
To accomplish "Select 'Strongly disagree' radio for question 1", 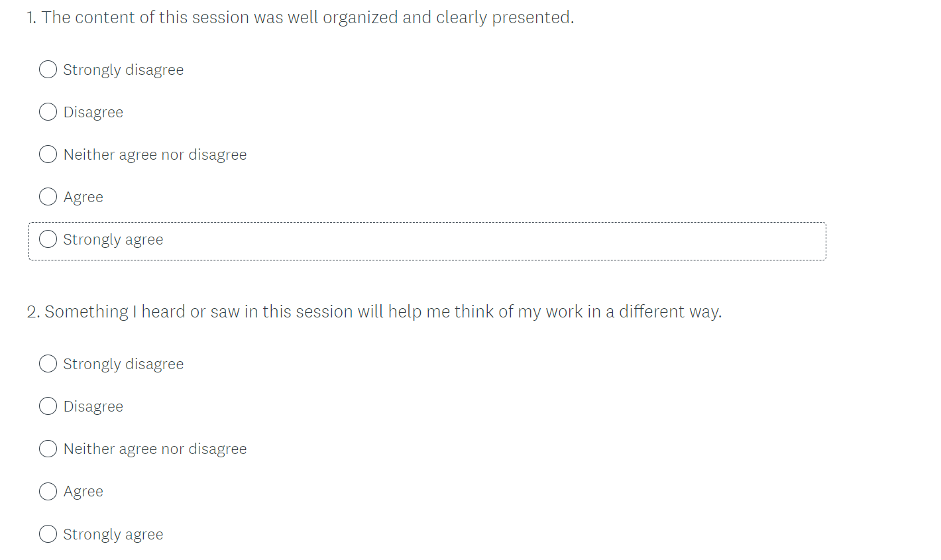I will point(48,70).
